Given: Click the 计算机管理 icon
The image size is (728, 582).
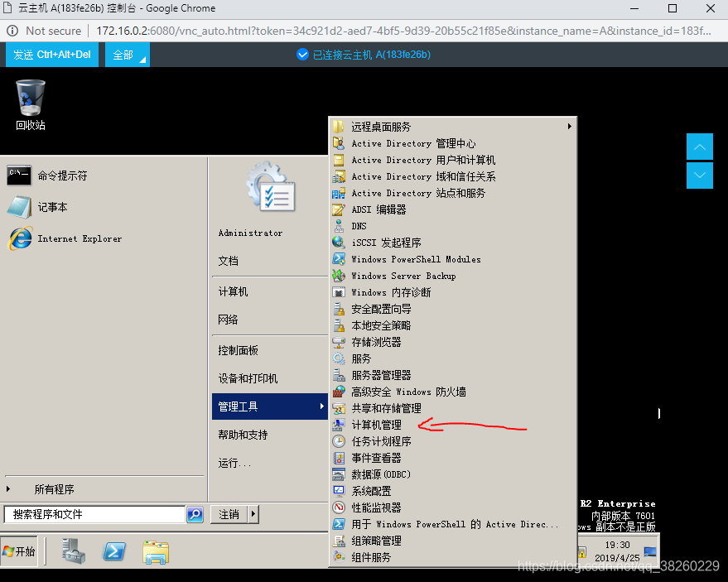Looking at the screenshot, I should [339, 425].
